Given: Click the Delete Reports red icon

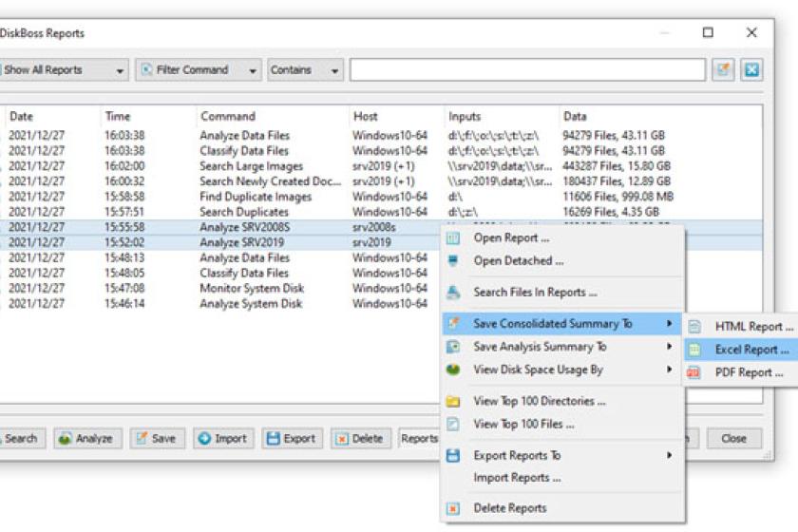Looking at the screenshot, I should 453,508.
